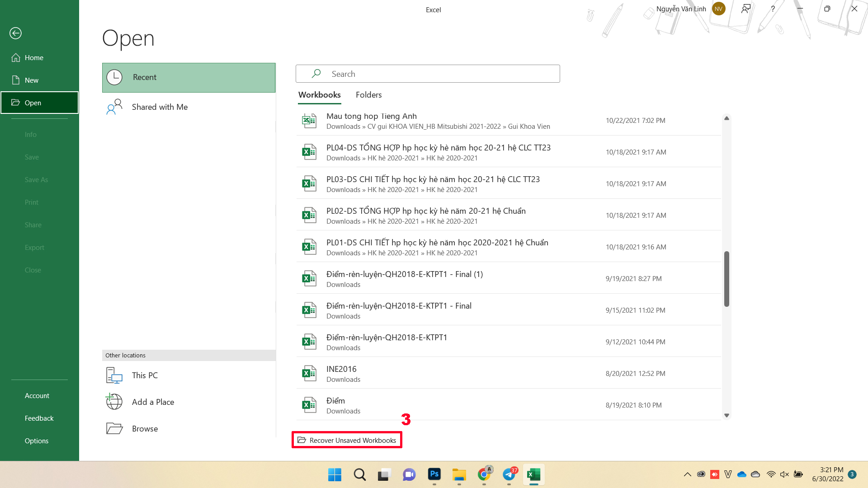Open Điểm-rèn-luyện-QH2018-E-KTPT1 - Final (1)
This screenshot has height=488, width=868.
pyautogui.click(x=509, y=278)
